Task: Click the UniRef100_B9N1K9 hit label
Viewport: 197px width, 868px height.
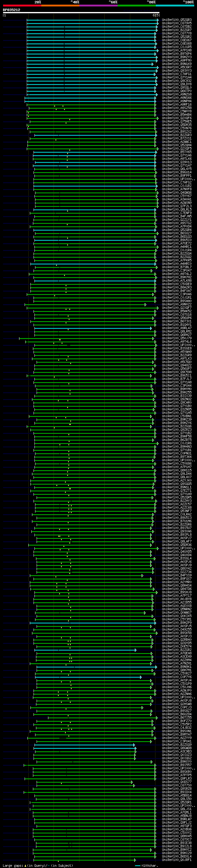Action: tap(177, 64)
